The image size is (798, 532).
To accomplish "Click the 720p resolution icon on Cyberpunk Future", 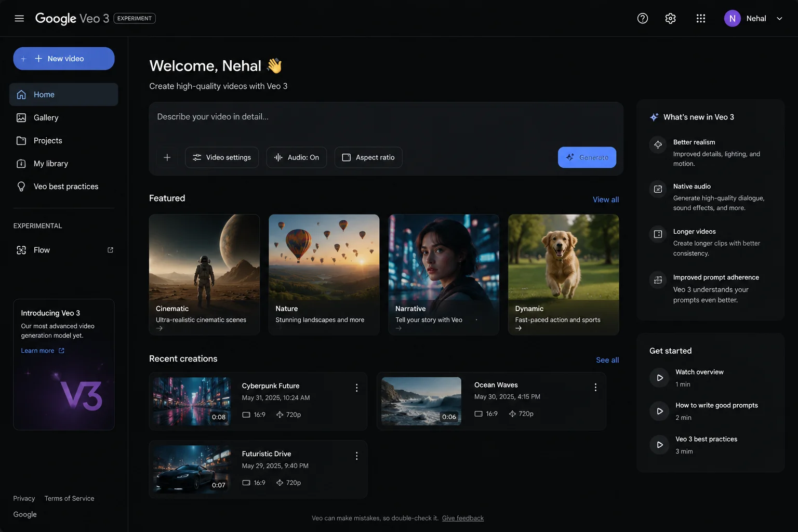I will click(280, 415).
